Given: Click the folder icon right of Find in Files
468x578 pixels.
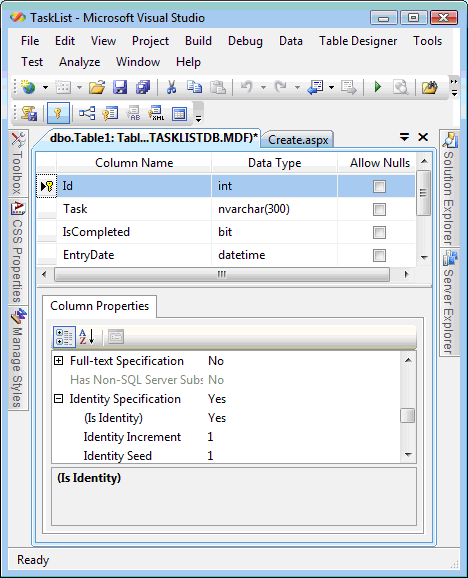Looking at the screenshot, I should (430, 87).
